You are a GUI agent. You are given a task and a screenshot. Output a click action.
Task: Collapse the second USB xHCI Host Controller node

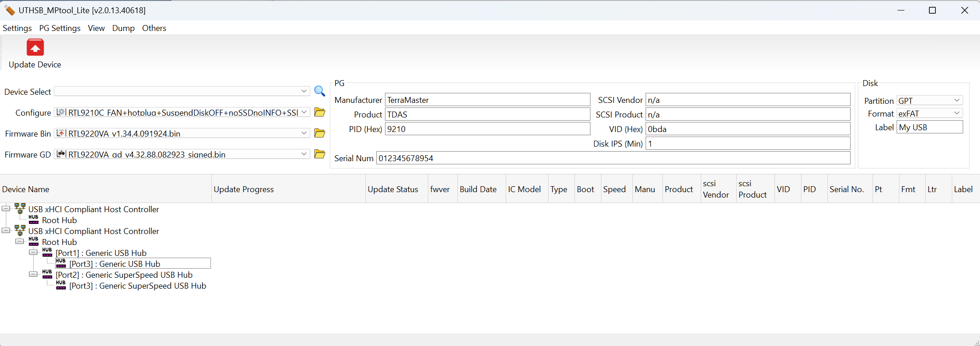coord(6,230)
